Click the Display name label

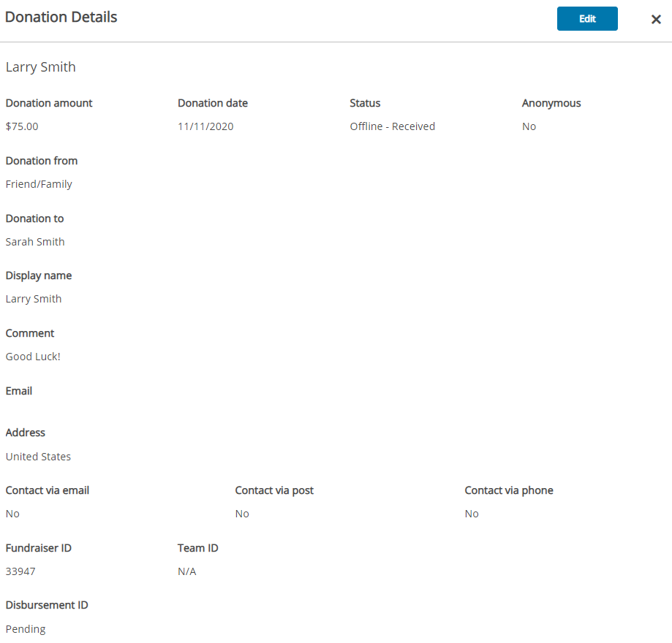[x=39, y=275]
